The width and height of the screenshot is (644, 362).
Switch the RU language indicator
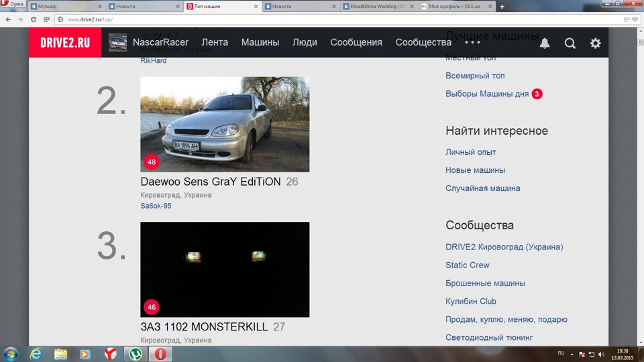pos(561,353)
